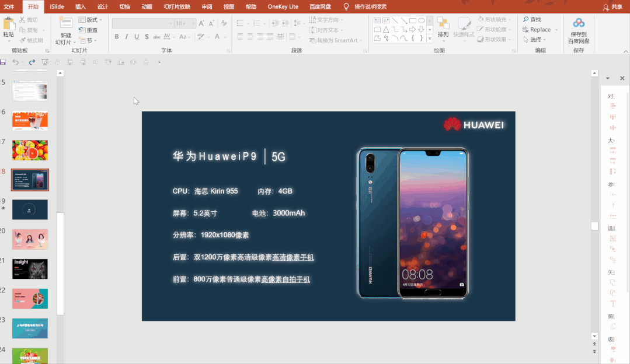
Task: Click bullets list icon
Action: pyautogui.click(x=241, y=23)
